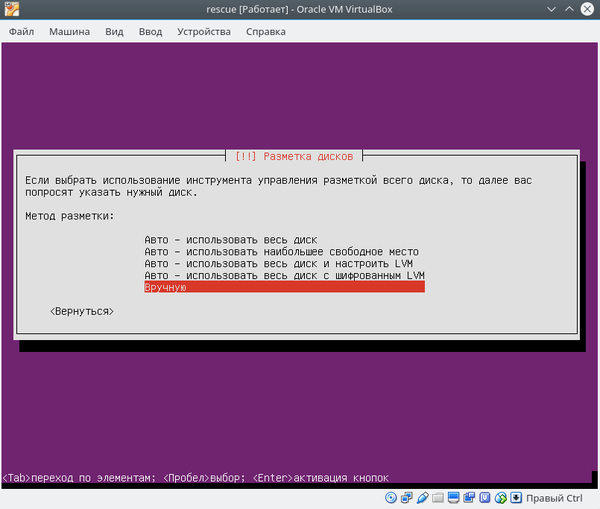
Task: Click the display settings status icon
Action: point(453,498)
